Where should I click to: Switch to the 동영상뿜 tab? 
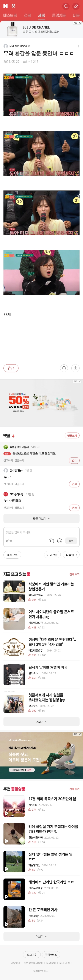pyautogui.click(x=59, y=15)
